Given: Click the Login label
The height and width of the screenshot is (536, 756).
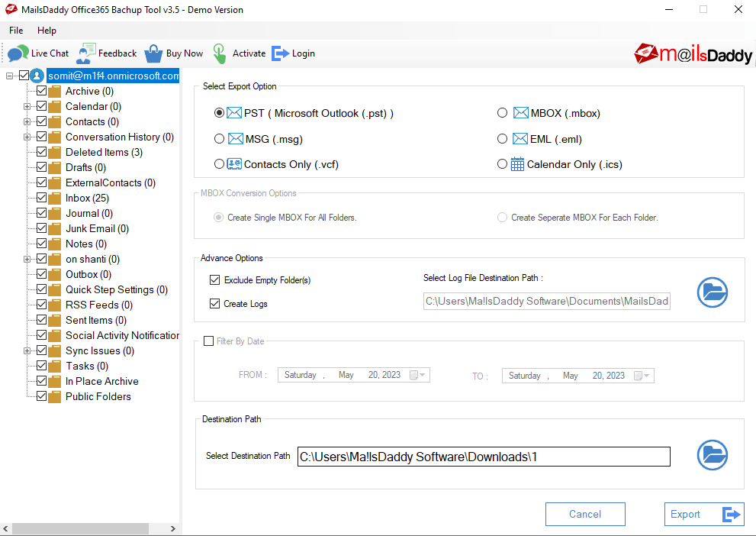Looking at the screenshot, I should [304, 53].
